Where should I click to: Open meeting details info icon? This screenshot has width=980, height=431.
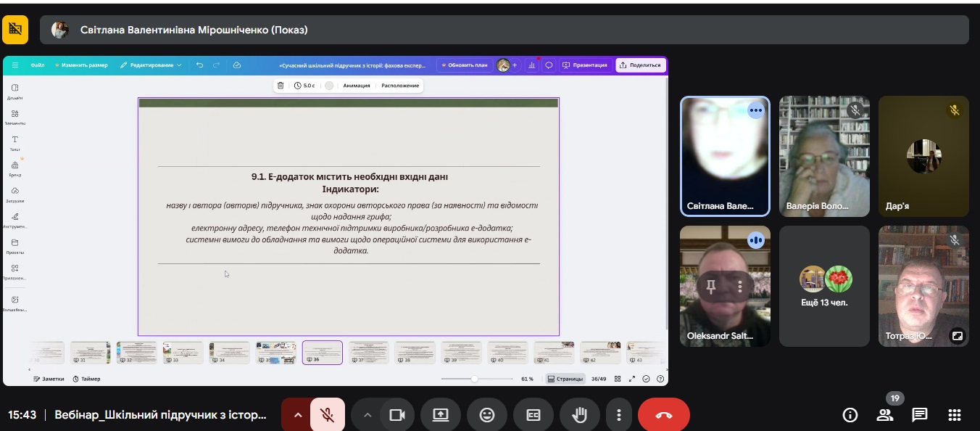(x=850, y=415)
